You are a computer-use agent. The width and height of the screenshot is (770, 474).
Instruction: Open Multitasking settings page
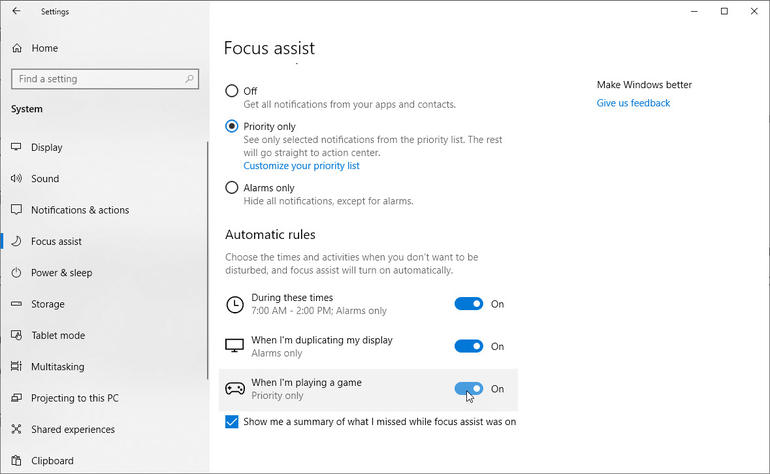coord(104,367)
